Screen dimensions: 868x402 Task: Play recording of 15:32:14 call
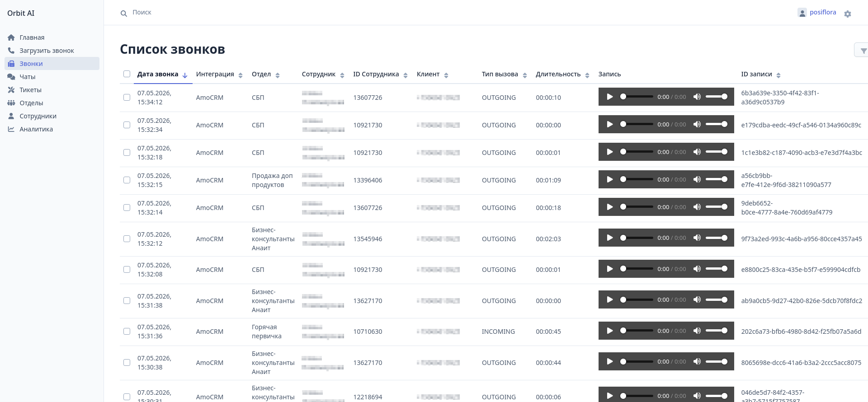click(610, 207)
